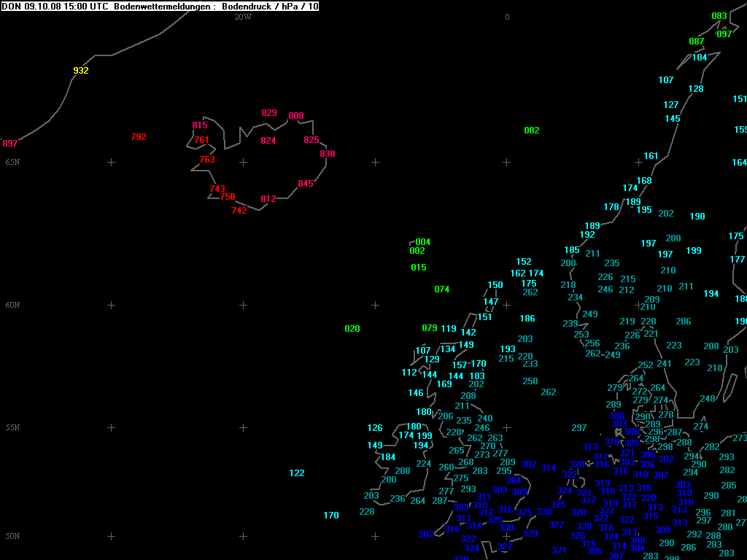Select the green 083 station value
The width and height of the screenshot is (747, 560).
coord(719,16)
